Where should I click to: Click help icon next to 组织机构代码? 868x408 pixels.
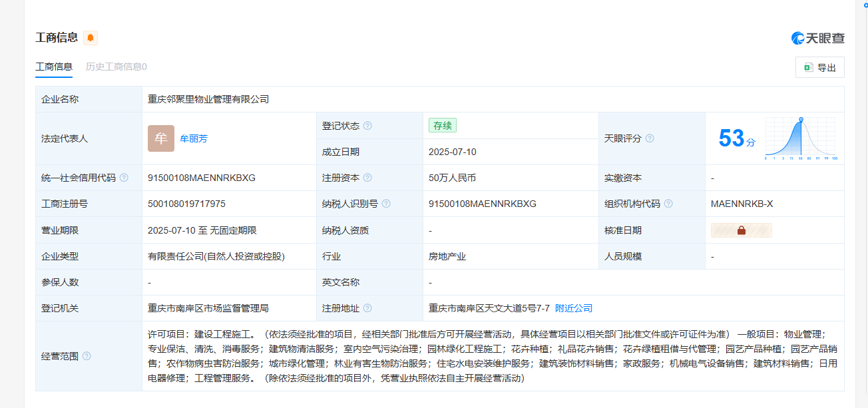point(668,204)
